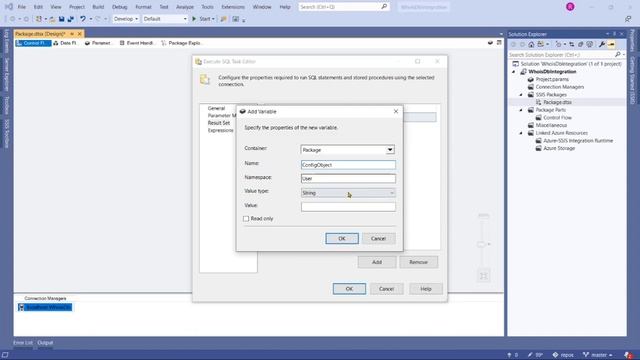Screen dimensions: 640x360
Task: Click the Save All icon in the toolbar
Action: tap(71, 19)
